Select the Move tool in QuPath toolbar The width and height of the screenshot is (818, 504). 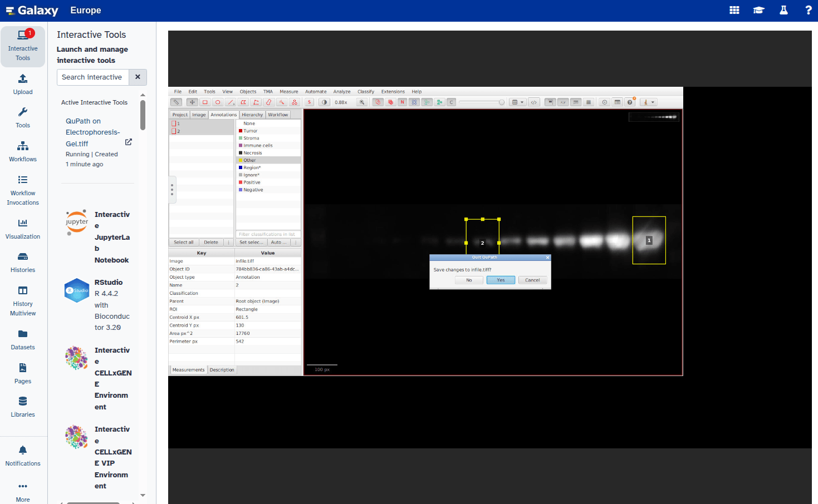tap(192, 102)
